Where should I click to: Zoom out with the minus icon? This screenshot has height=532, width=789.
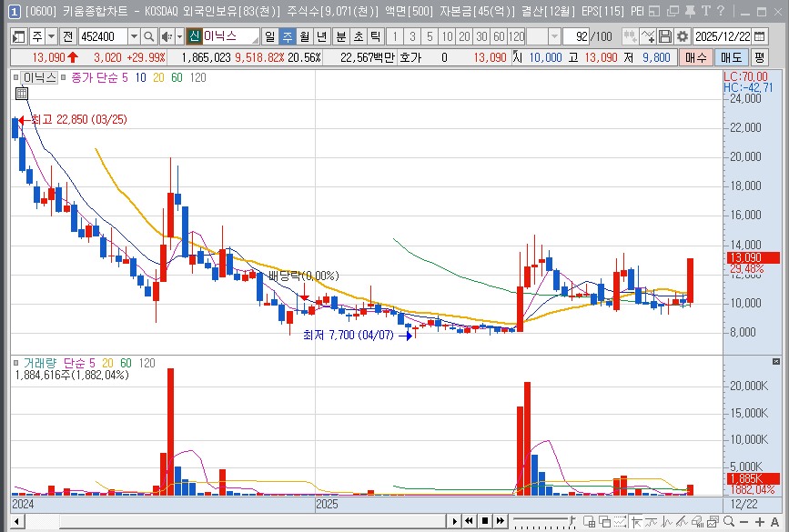point(744,521)
